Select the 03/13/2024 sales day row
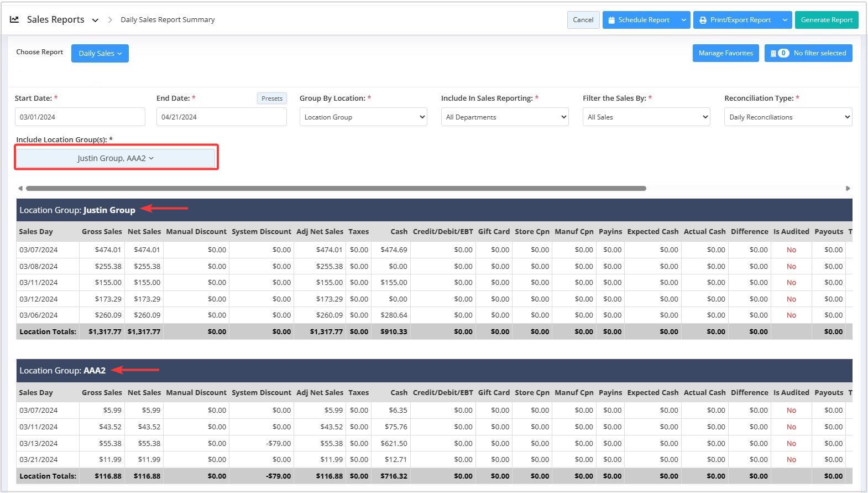This screenshot has width=868, height=493. tap(434, 443)
